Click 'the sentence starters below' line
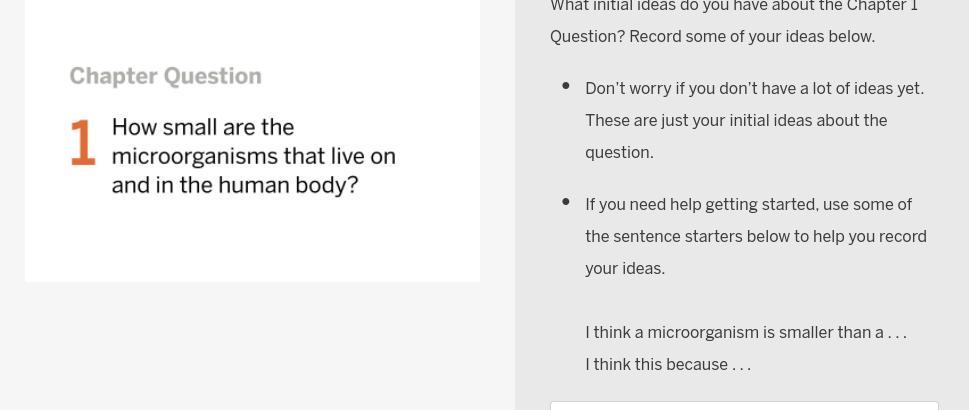This screenshot has width=969, height=410. pyautogui.click(x=755, y=237)
